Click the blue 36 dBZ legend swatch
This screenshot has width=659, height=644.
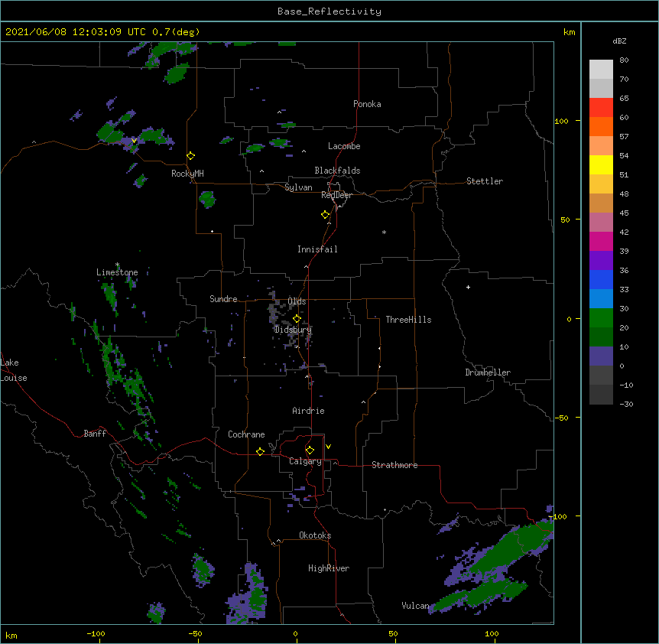coord(601,279)
